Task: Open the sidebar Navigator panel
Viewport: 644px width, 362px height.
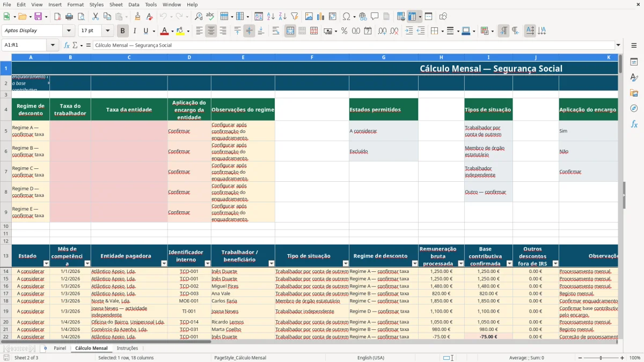Action: [x=634, y=108]
